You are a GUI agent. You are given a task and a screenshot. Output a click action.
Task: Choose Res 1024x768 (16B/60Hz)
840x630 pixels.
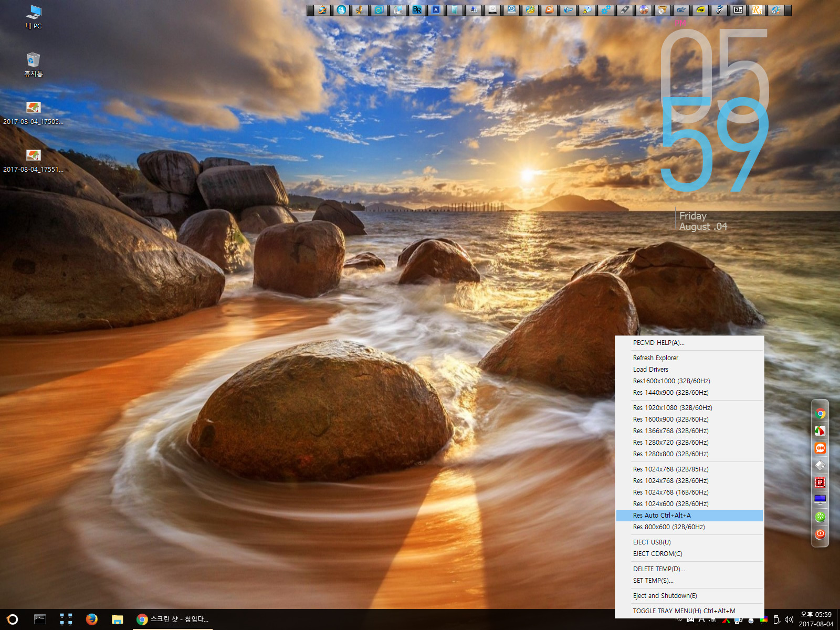[689, 492]
